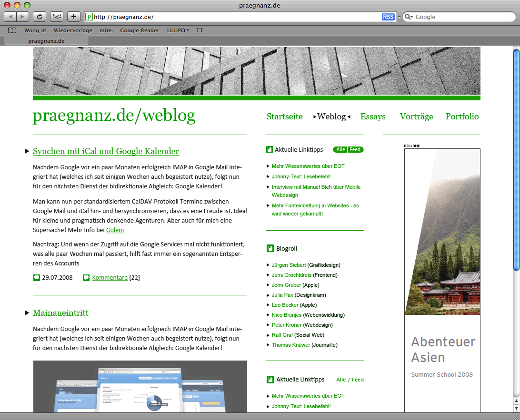Click the blue vertical scrollbar thumb
This screenshot has width=520, height=420.
point(516,157)
